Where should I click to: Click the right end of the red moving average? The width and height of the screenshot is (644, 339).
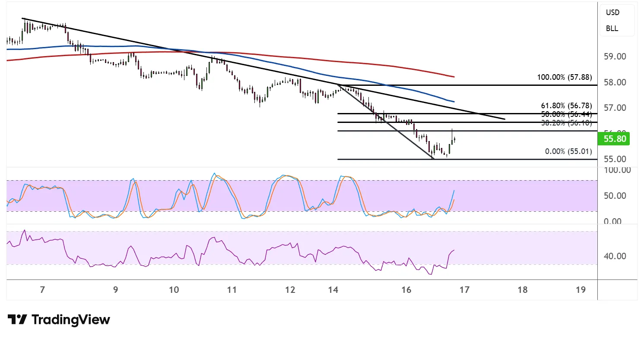(x=454, y=77)
